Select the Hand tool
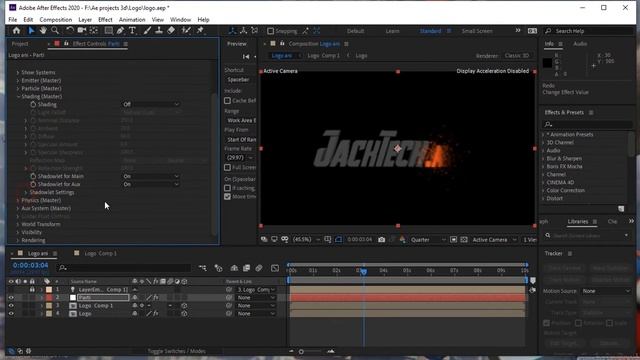 coord(43,31)
